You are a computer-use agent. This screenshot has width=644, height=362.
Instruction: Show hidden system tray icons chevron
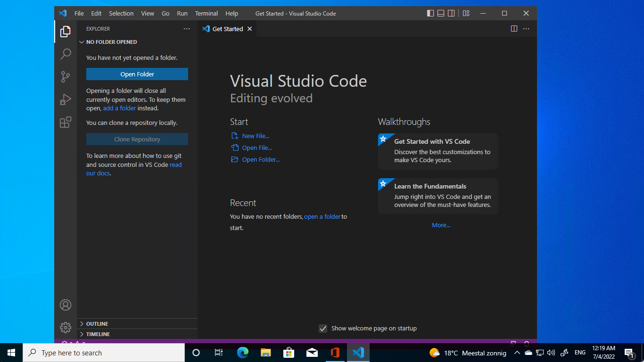tap(517, 353)
